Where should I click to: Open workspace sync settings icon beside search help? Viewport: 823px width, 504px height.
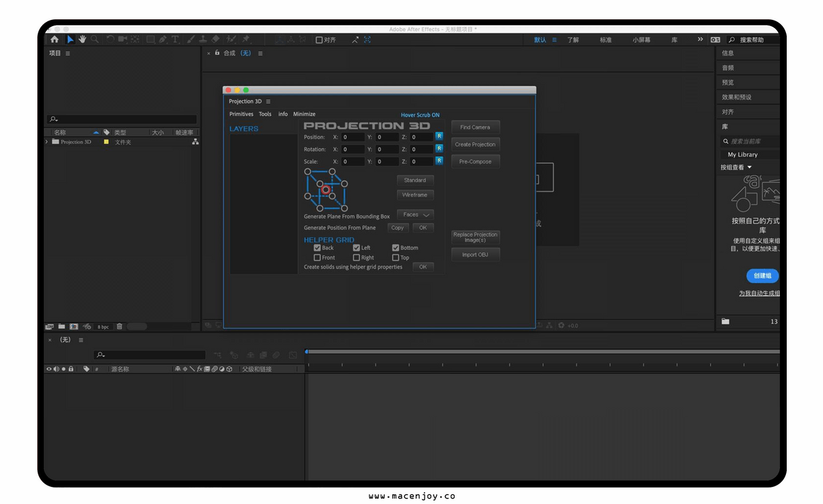coord(715,40)
